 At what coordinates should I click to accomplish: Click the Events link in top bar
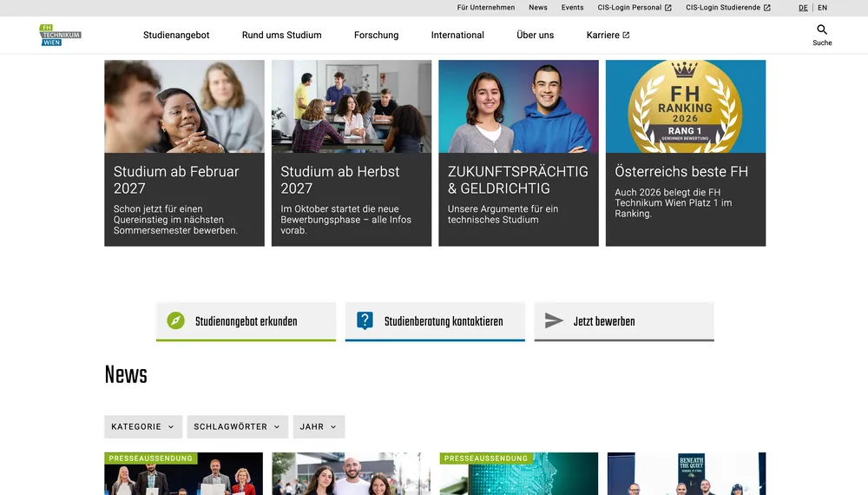tap(572, 8)
